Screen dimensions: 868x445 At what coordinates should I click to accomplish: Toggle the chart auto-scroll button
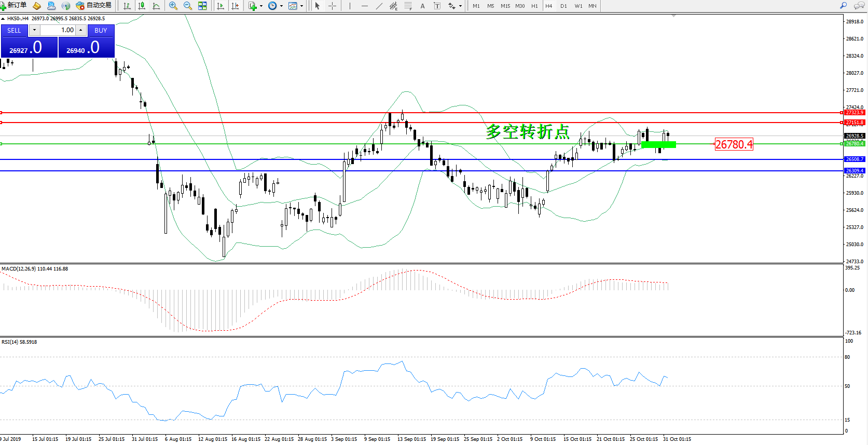click(x=221, y=6)
